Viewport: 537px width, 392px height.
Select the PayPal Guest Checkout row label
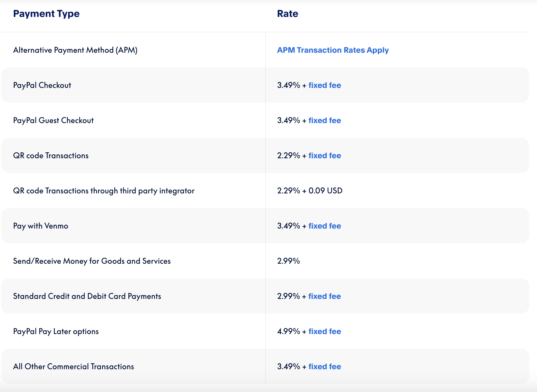tap(53, 120)
